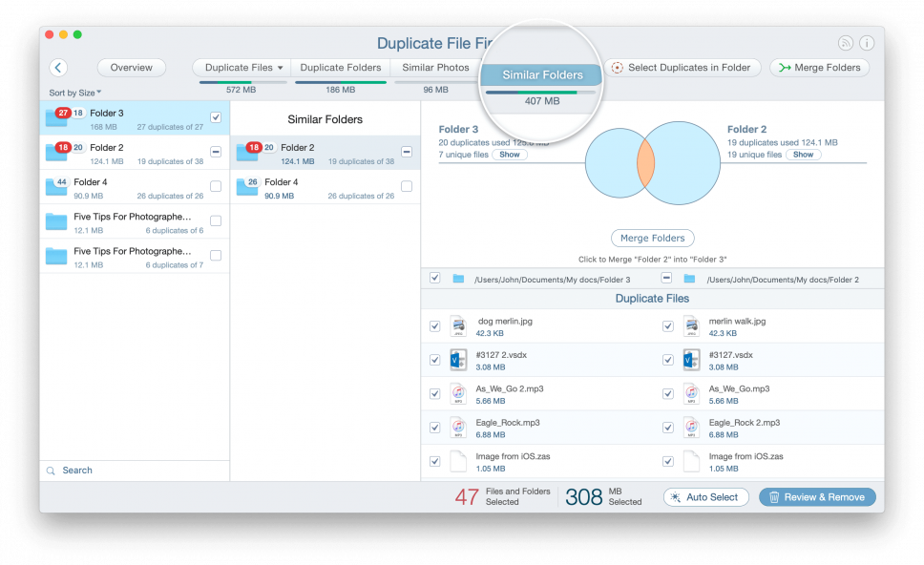Uncheck #3127 2.vsdx file
The width and height of the screenshot is (924, 565).
coord(435,360)
